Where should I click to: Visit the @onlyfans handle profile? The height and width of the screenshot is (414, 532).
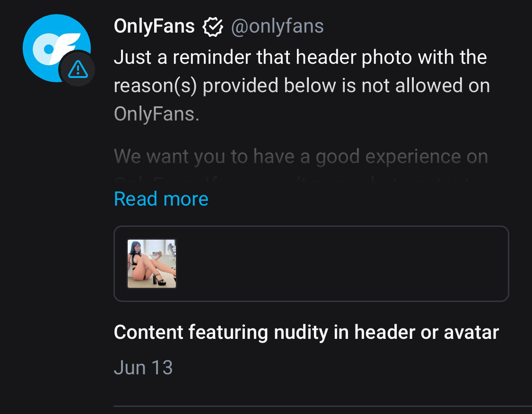pos(277,26)
